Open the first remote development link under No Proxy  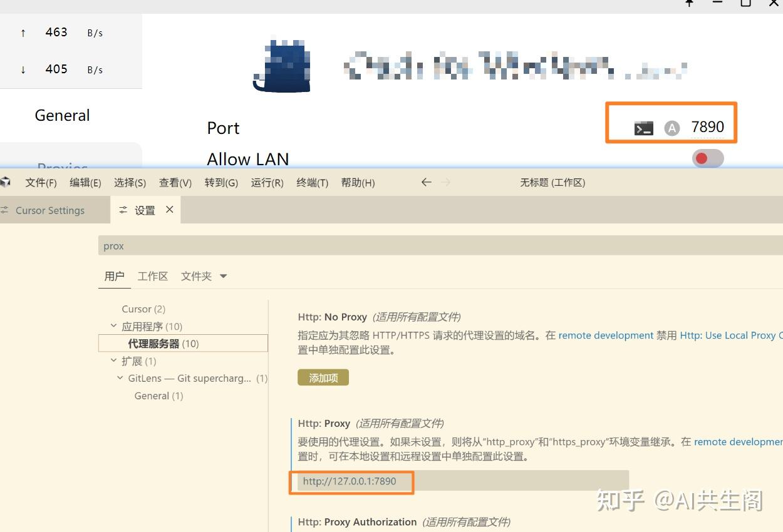click(x=606, y=335)
